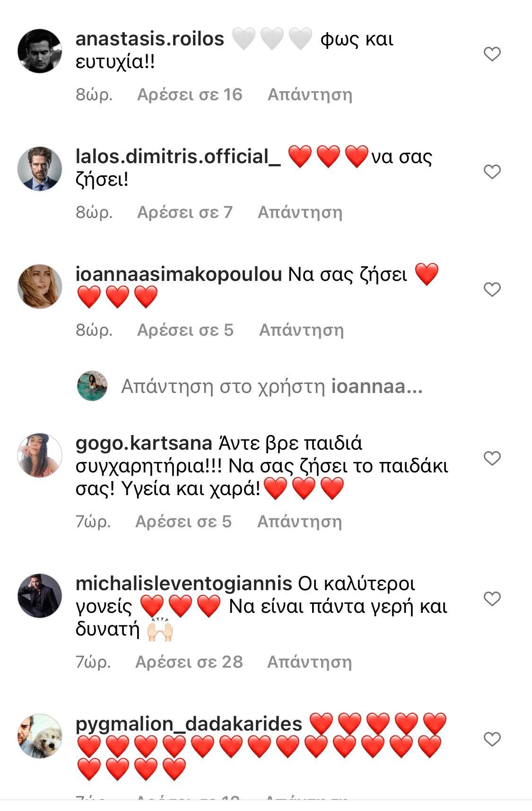Viewport: 532px width, 811px height.
Task: Heart the michalisleventogiannis comment
Action: (492, 599)
